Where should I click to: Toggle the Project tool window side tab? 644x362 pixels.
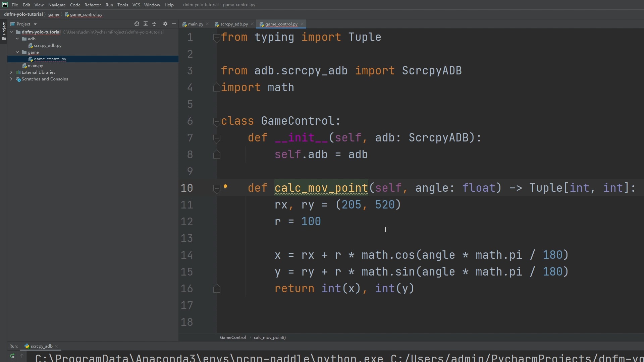(4, 31)
